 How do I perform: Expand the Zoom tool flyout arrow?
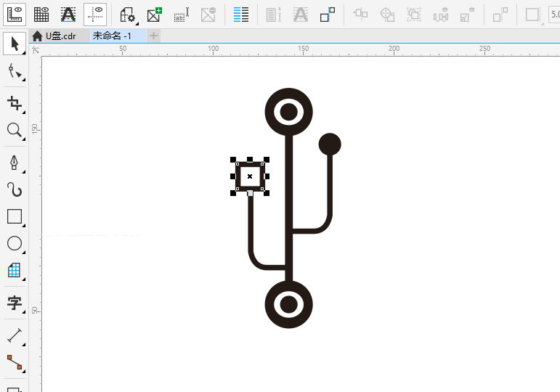point(23,139)
